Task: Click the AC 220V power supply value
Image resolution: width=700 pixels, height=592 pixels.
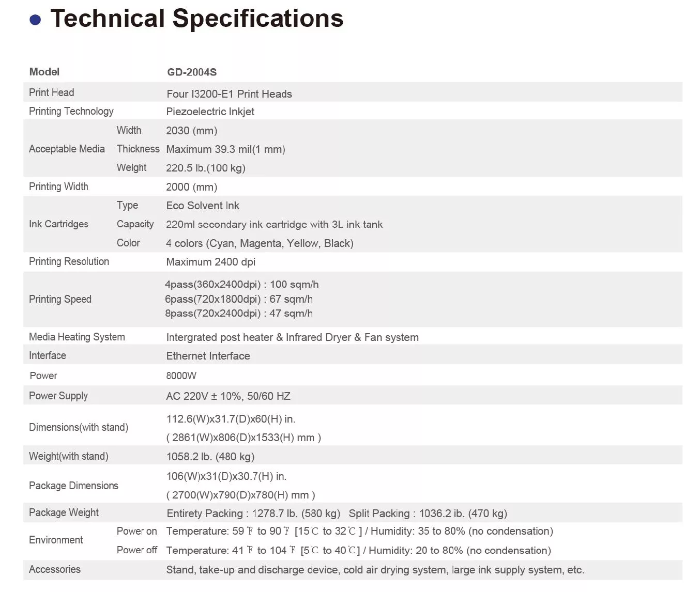Action: click(228, 396)
